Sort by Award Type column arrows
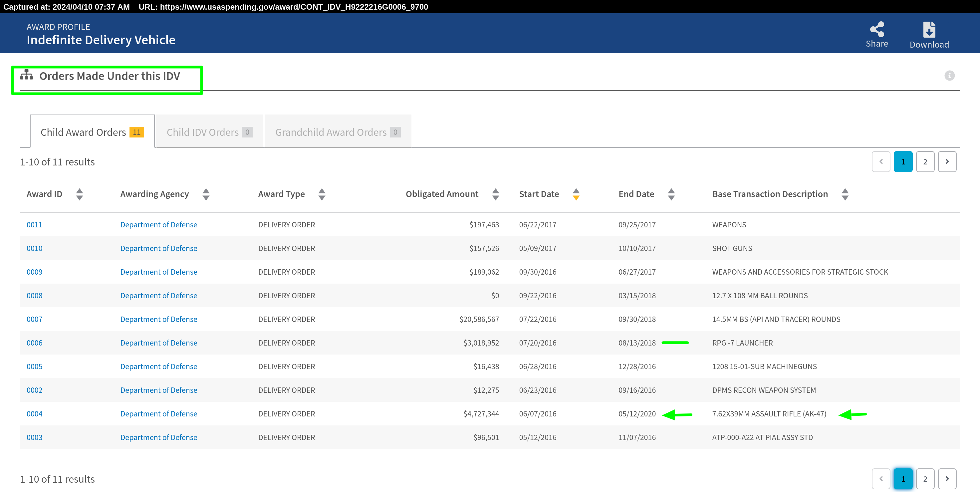Image resolution: width=980 pixels, height=492 pixels. 322,194
